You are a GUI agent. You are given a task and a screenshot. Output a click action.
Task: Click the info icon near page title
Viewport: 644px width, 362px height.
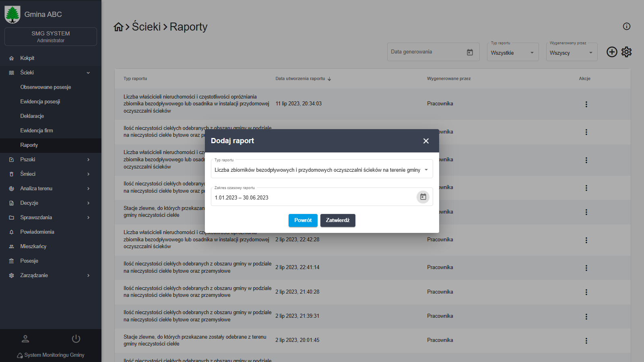(x=626, y=27)
